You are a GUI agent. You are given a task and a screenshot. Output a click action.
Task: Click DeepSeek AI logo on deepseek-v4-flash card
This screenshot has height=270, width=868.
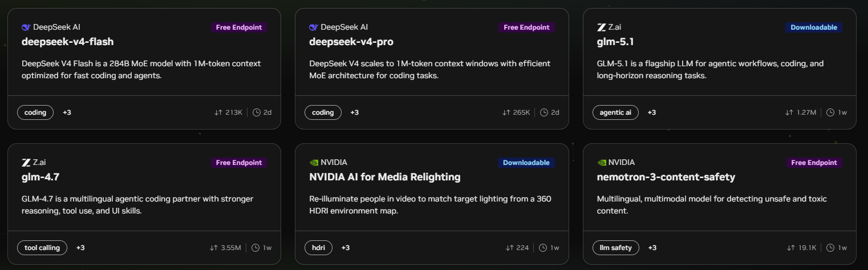click(x=26, y=27)
